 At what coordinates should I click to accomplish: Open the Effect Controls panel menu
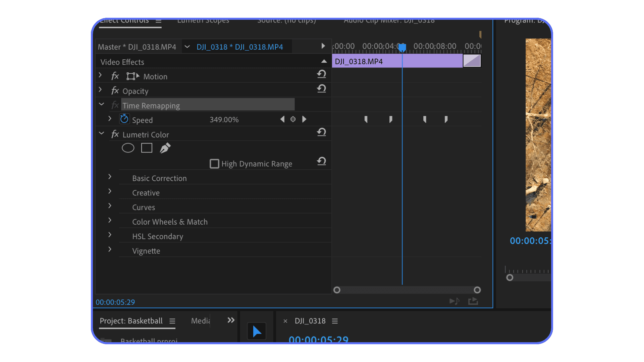click(159, 20)
